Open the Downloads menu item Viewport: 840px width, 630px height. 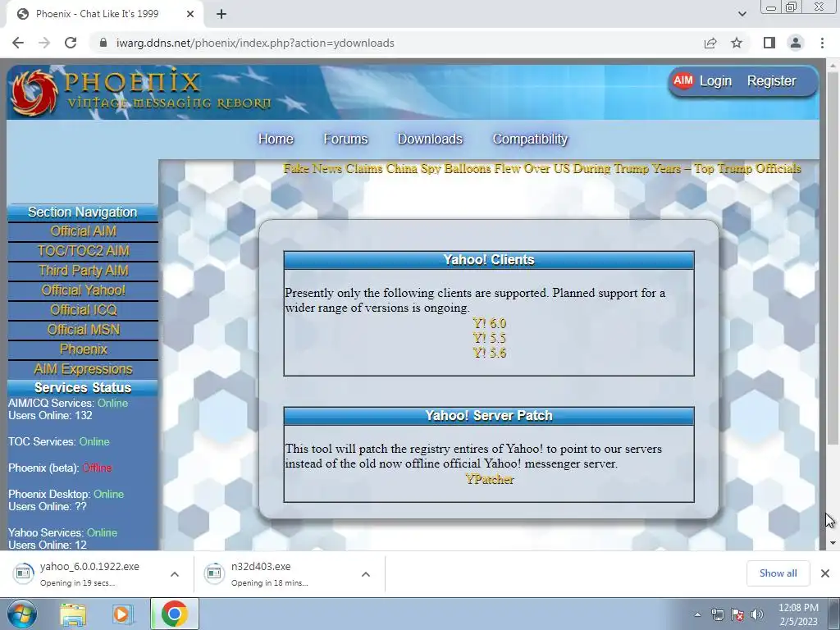click(430, 139)
